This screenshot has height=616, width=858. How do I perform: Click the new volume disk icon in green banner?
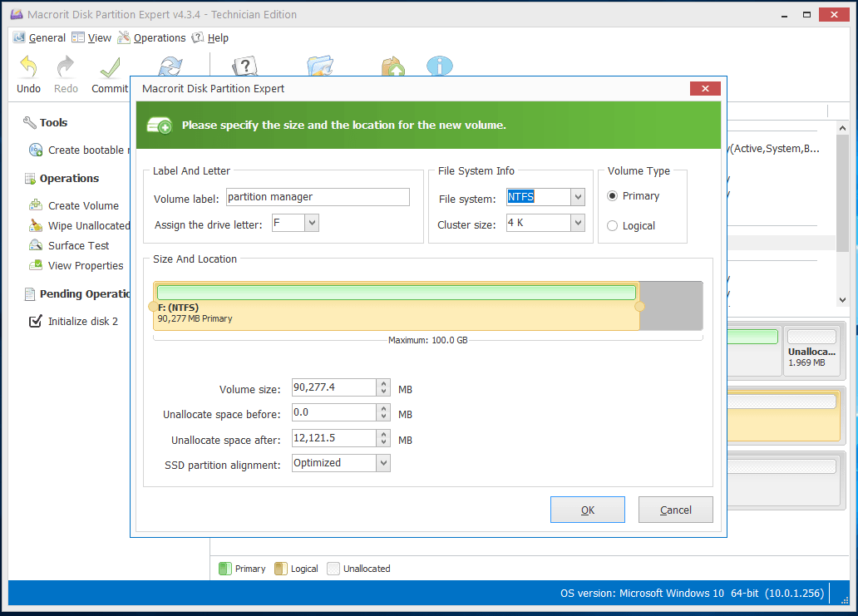click(x=160, y=126)
